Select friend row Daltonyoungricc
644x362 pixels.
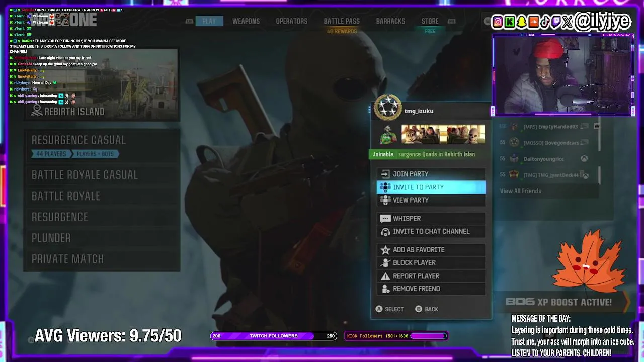(x=548, y=159)
